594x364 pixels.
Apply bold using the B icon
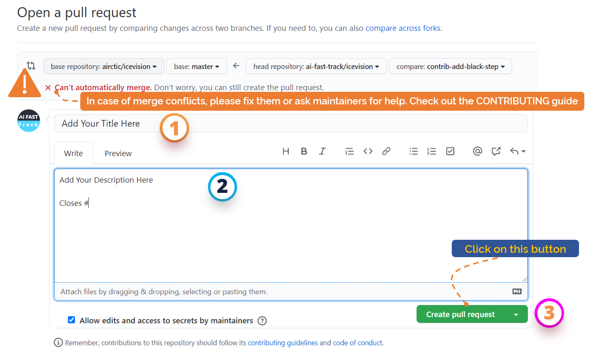click(x=304, y=151)
